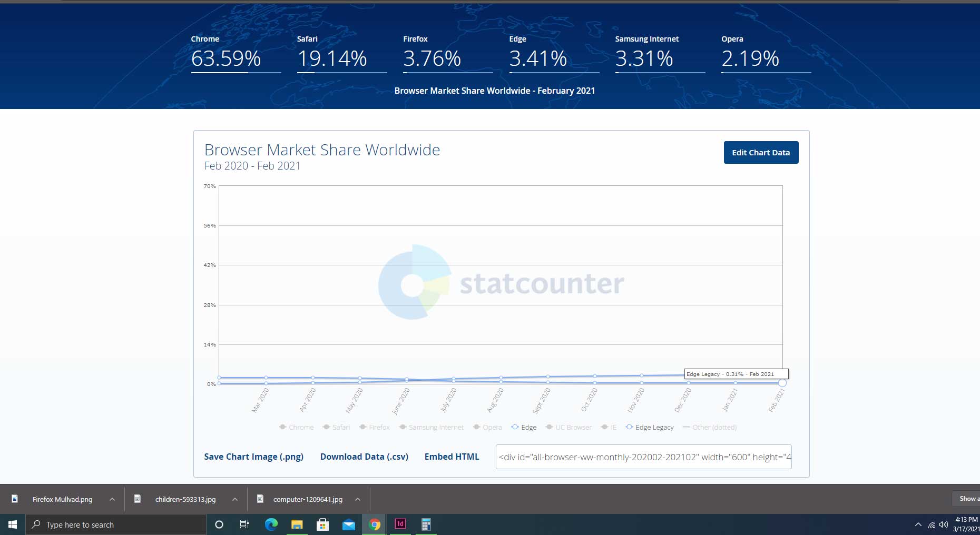Hide the Edge Legacy series in legend
Image resolution: width=980 pixels, height=535 pixels.
point(650,427)
